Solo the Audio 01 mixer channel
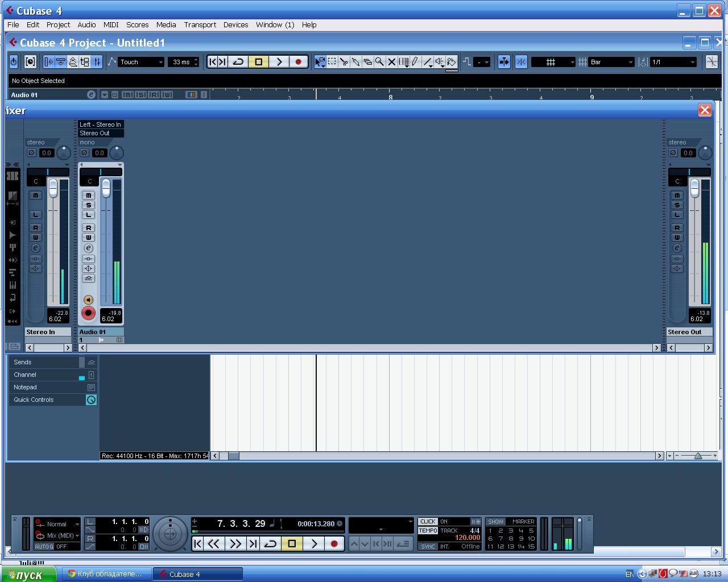The width and height of the screenshot is (728, 582). [x=88, y=205]
